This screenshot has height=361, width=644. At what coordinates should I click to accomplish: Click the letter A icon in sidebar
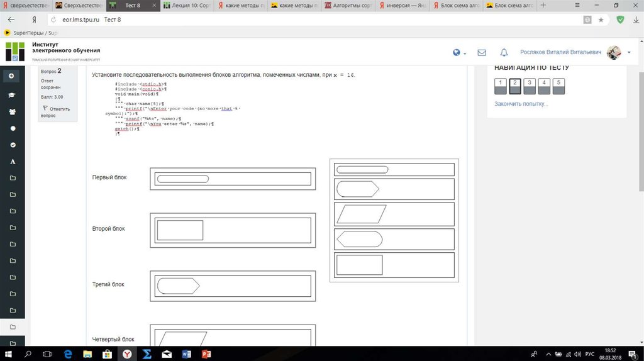[x=13, y=162]
